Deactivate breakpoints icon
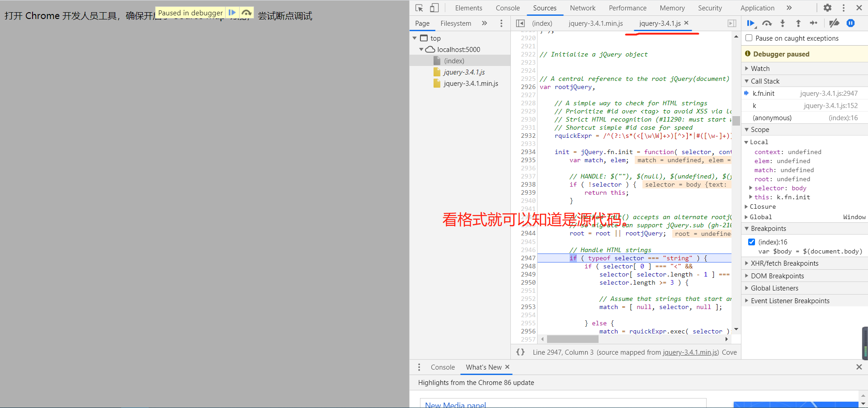 (x=834, y=23)
